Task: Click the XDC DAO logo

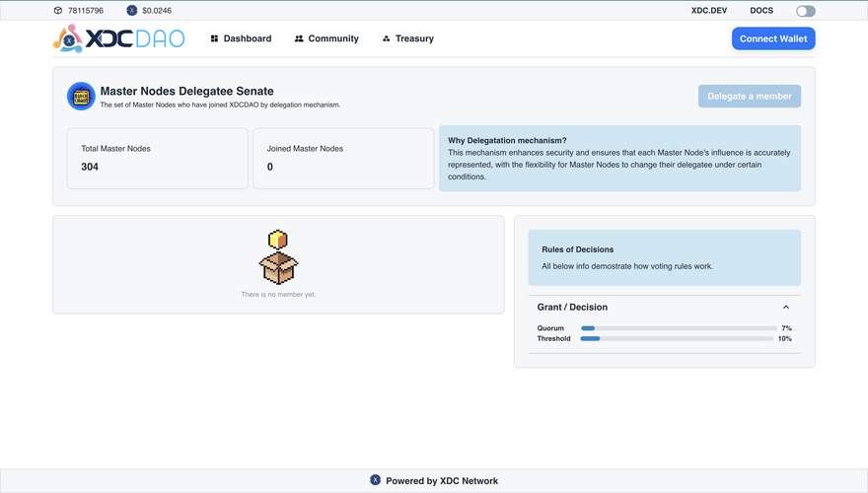Action: (118, 38)
